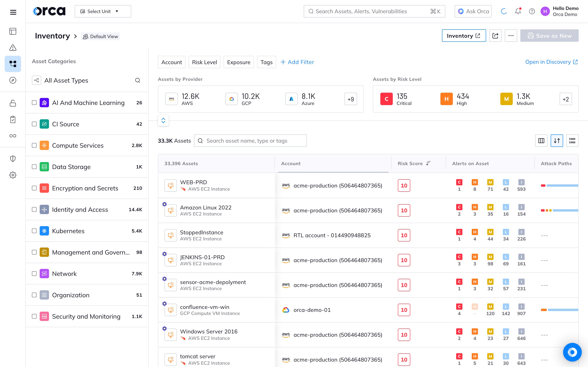Open the Risk Level filter dropdown
Viewport: 588px width, 367px height.
204,62
